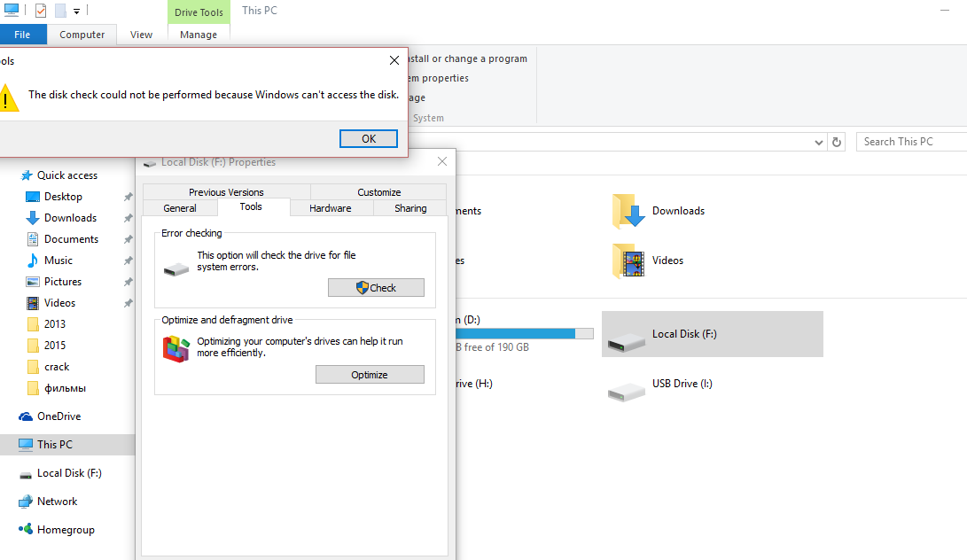Click the This PC monitor icon in title bar
The height and width of the screenshot is (560, 967).
pos(12,10)
